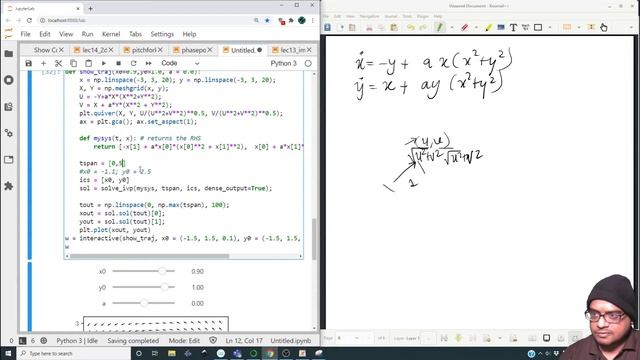Switch to the phasepo notebook tab
Image resolution: width=640 pixels, height=360 pixels.
pyautogui.click(x=193, y=50)
